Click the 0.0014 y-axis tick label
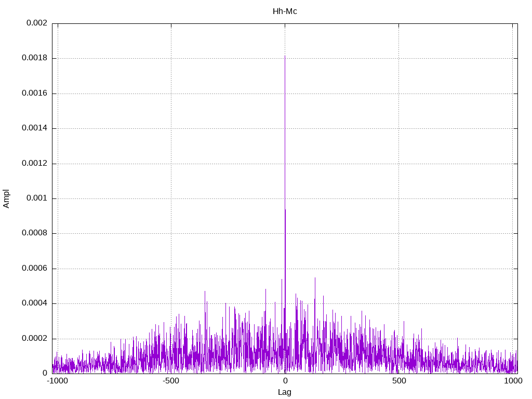The height and width of the screenshot is (399, 532). [x=34, y=128]
